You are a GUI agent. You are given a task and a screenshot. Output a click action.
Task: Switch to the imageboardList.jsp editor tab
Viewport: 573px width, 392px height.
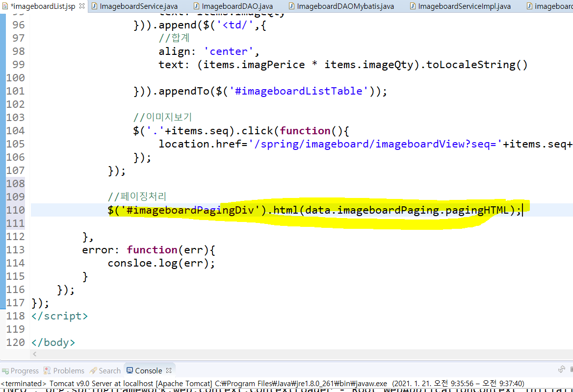point(43,6)
